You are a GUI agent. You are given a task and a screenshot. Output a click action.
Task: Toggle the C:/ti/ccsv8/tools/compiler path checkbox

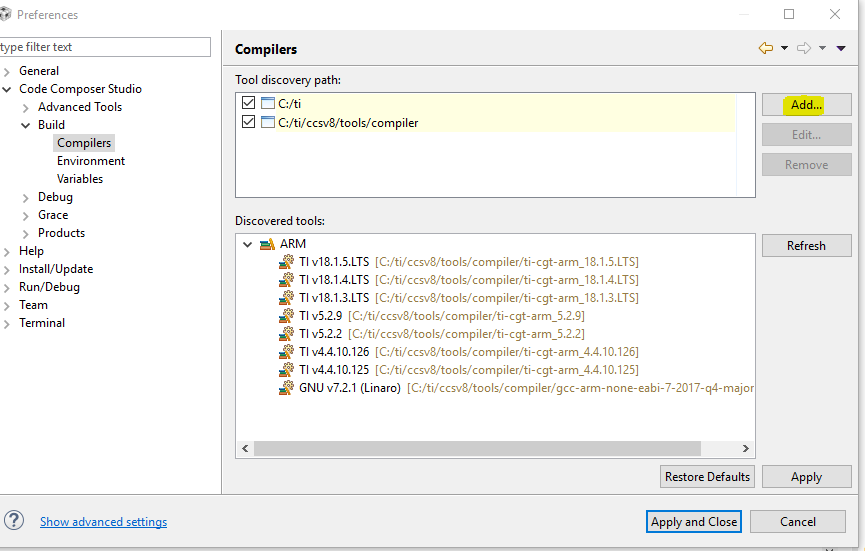tap(248, 123)
